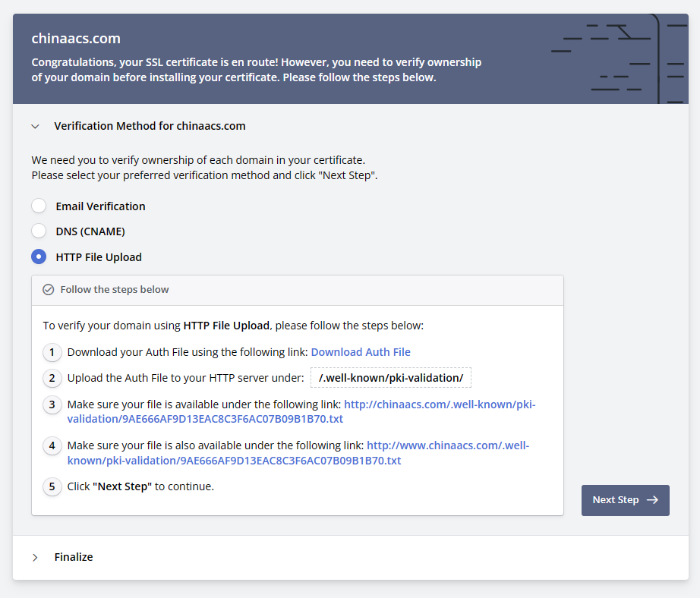Open the chinaacs.com pki-validation txt link
Image resolution: width=700 pixels, height=598 pixels.
[x=301, y=411]
